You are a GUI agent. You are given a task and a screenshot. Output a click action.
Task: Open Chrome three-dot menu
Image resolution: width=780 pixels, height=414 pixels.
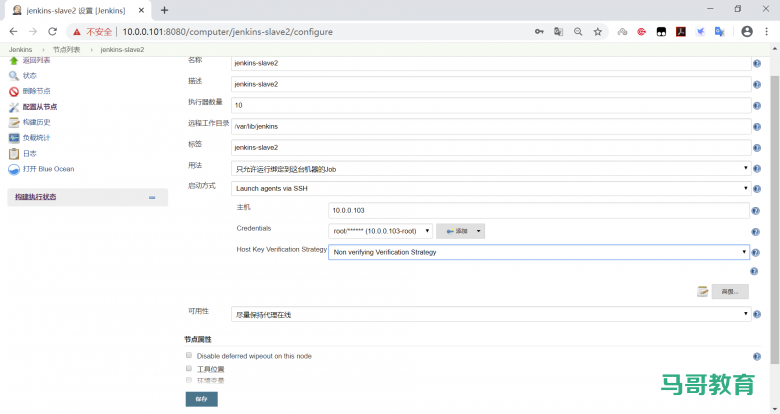pyautogui.click(x=766, y=31)
